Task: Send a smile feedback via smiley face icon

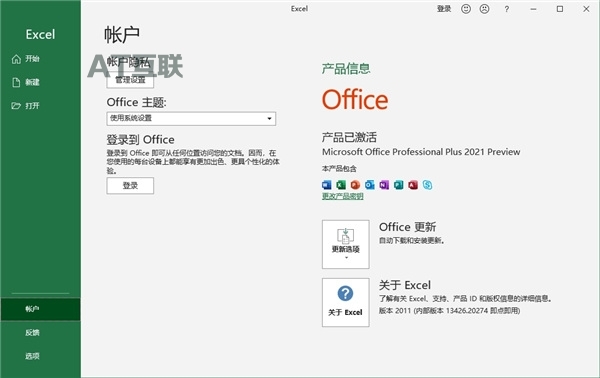Action: 466,9
